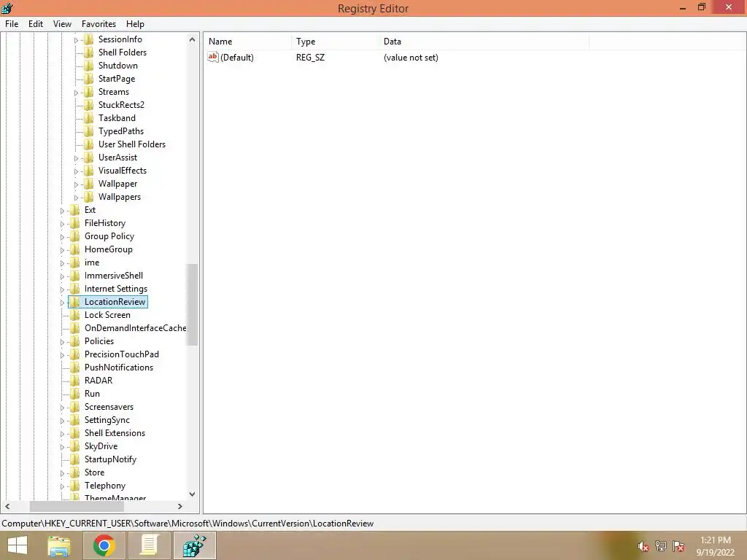Select the OnDemandInterfaceCache key
Viewport: 747px width, 560px height.
[x=135, y=328]
